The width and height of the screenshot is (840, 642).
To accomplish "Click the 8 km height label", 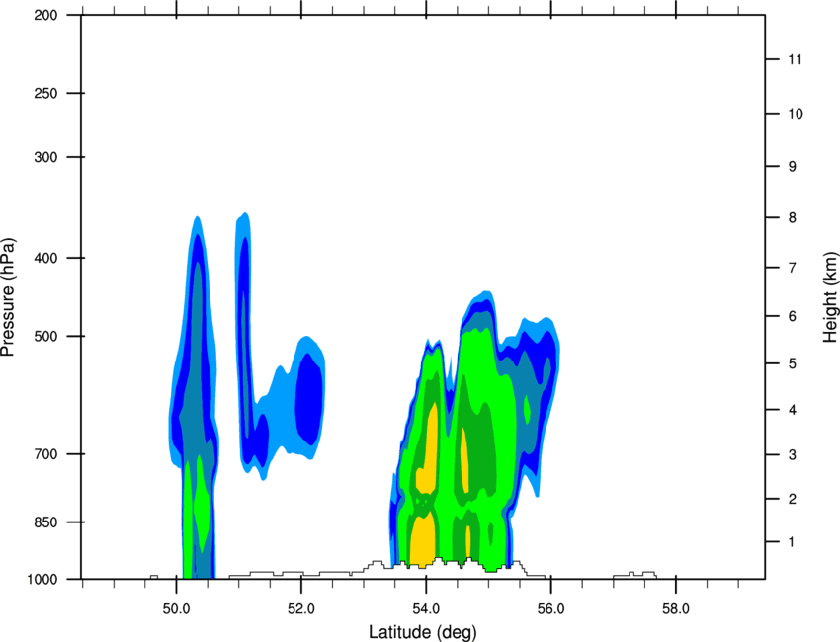I will 793,217.
